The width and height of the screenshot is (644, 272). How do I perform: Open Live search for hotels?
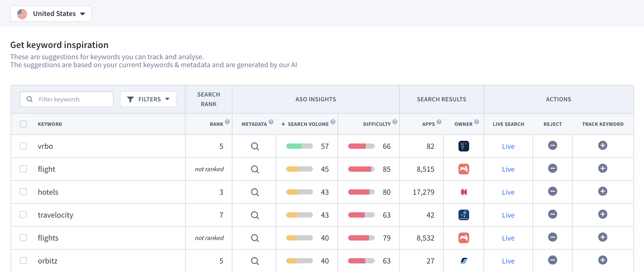coord(508,192)
